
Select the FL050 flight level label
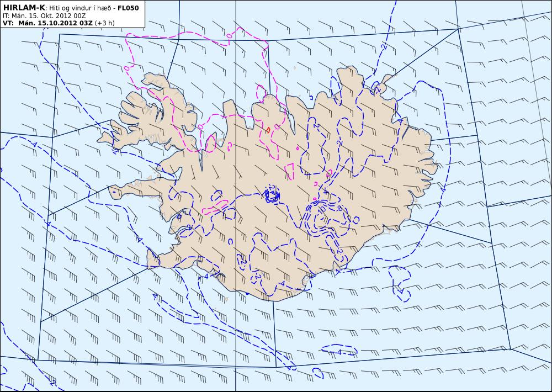click(128, 8)
